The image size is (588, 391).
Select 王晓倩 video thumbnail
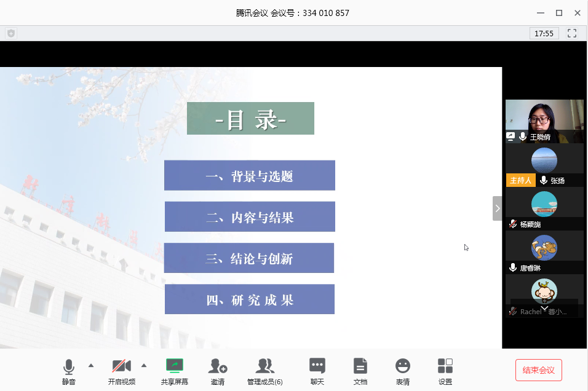[544, 121]
